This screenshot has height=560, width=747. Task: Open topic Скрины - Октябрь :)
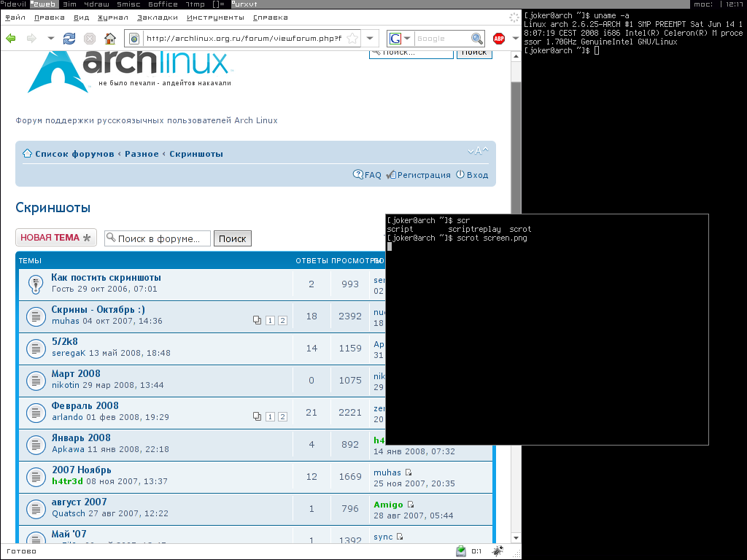98,309
